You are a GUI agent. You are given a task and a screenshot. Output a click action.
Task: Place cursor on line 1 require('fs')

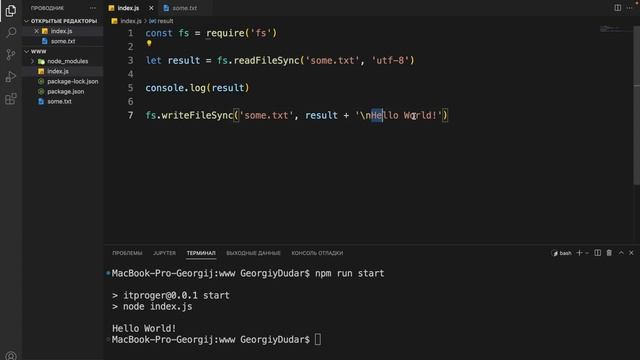point(241,33)
